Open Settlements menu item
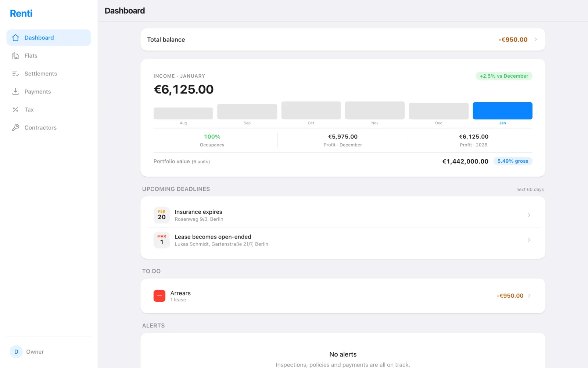This screenshot has height=368, width=588. [x=49, y=74]
